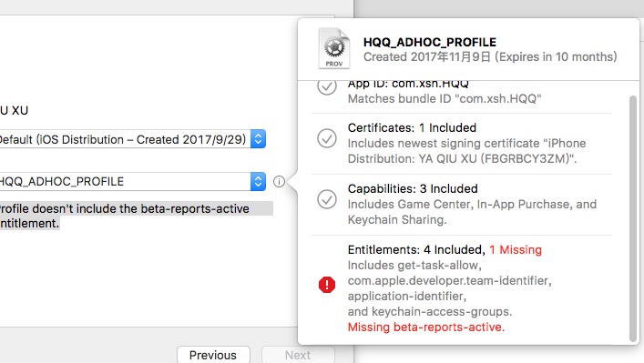This screenshot has width=644, height=363.
Task: Click the HQQ_ADHOC_PROFILE selected profile field text
Action: (62, 182)
